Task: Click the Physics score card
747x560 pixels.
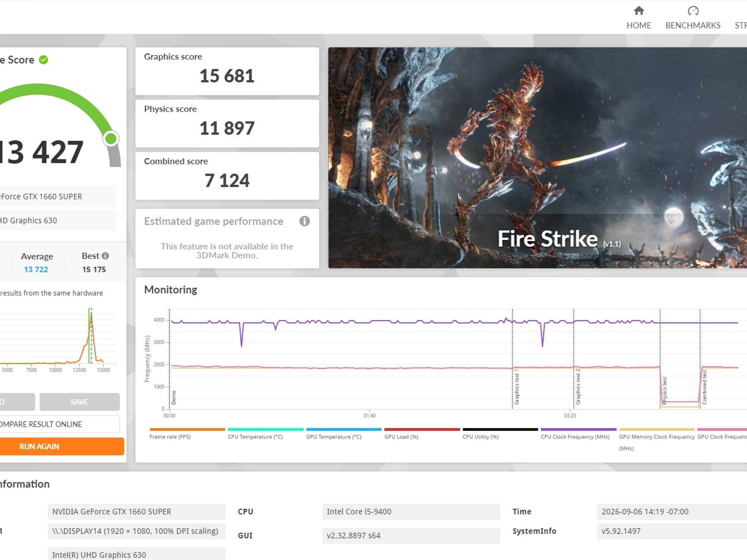Action: pos(227,124)
